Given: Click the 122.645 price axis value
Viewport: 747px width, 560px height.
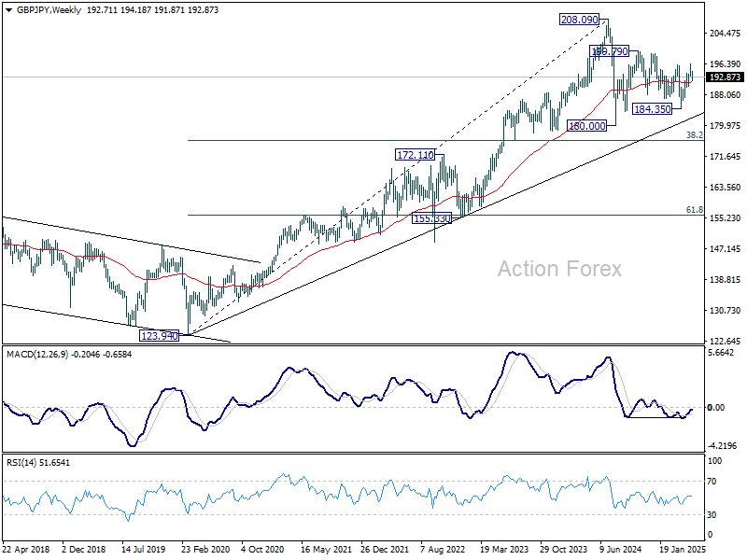Looking at the screenshot, I should (726, 341).
